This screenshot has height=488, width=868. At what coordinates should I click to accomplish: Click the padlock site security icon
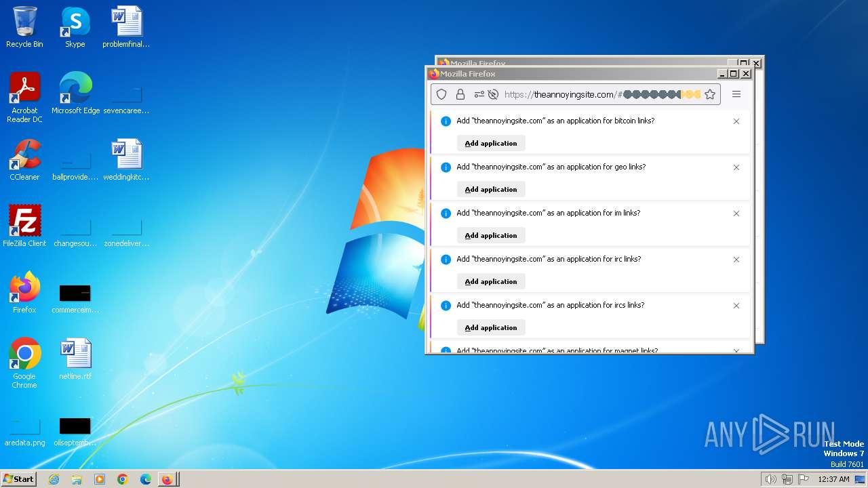[x=460, y=94]
